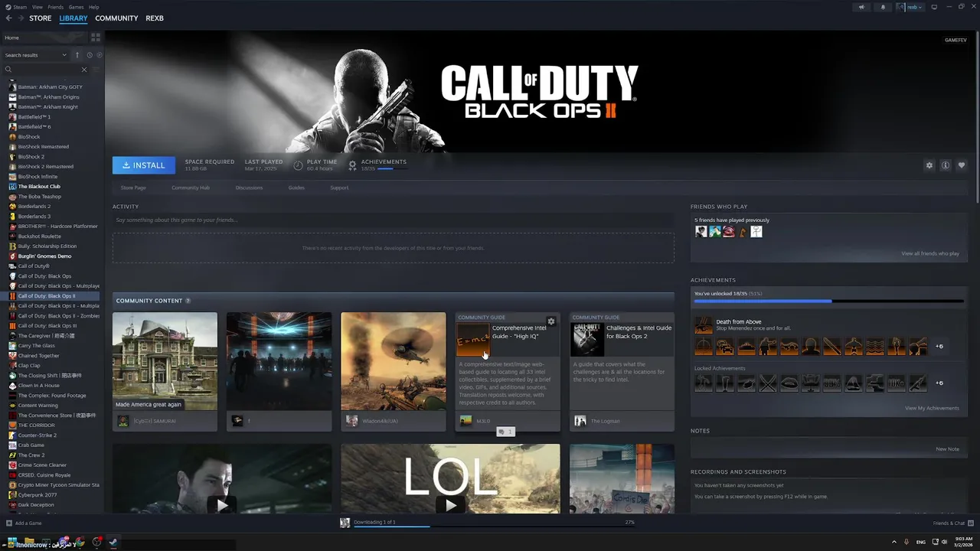Select BioShock Infinite in library list
This screenshot has height=551, width=980.
click(38, 177)
